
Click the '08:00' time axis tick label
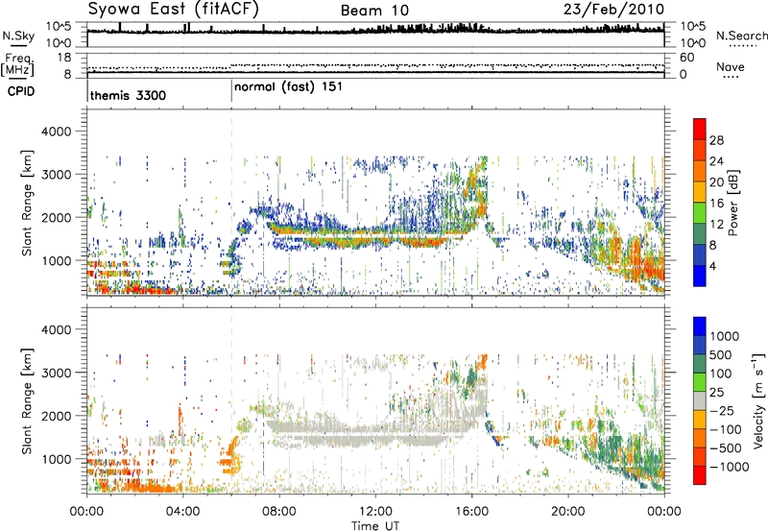coord(278,512)
